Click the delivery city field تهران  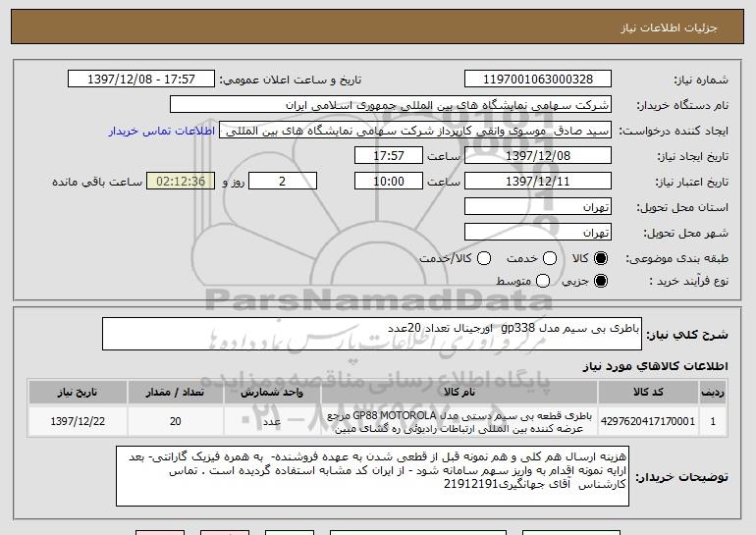tap(538, 233)
